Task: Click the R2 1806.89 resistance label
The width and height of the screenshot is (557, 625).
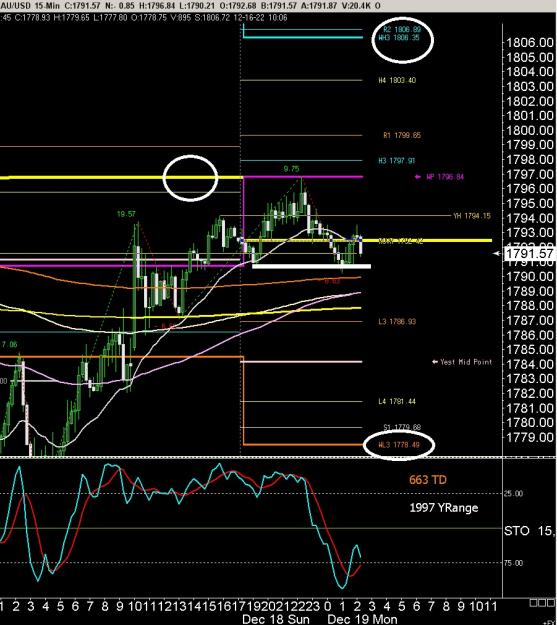Action: (402, 29)
